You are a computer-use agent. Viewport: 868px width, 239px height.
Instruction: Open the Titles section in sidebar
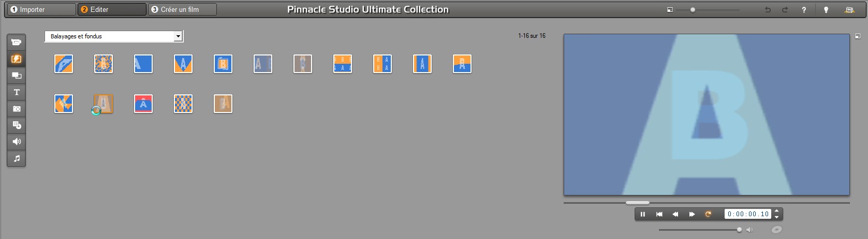(x=17, y=92)
